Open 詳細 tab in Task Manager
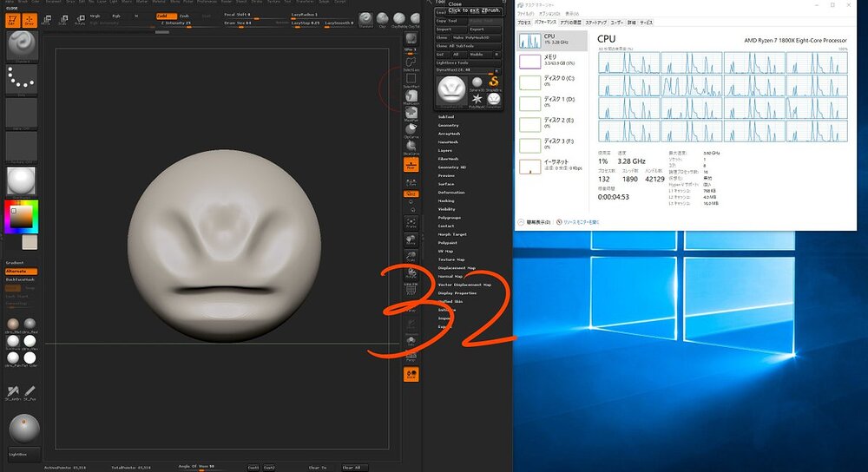The image size is (868, 472). [632, 23]
